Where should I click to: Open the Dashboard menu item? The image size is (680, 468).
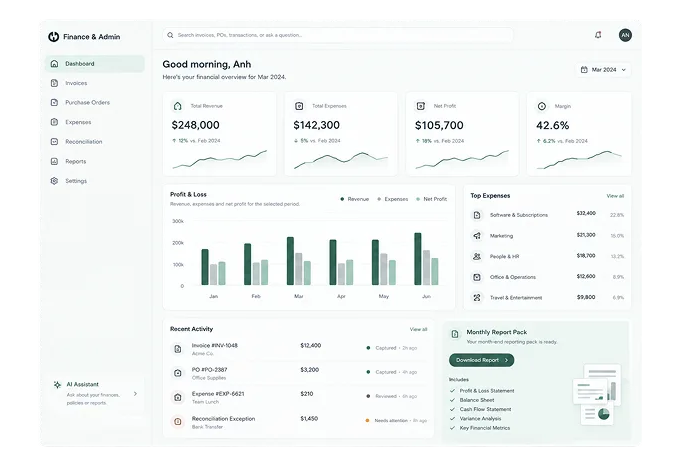coord(95,64)
